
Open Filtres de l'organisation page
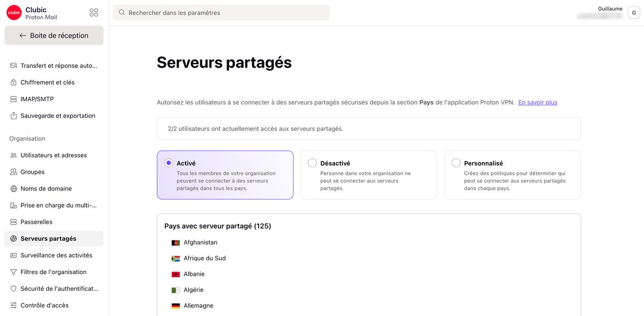point(54,271)
